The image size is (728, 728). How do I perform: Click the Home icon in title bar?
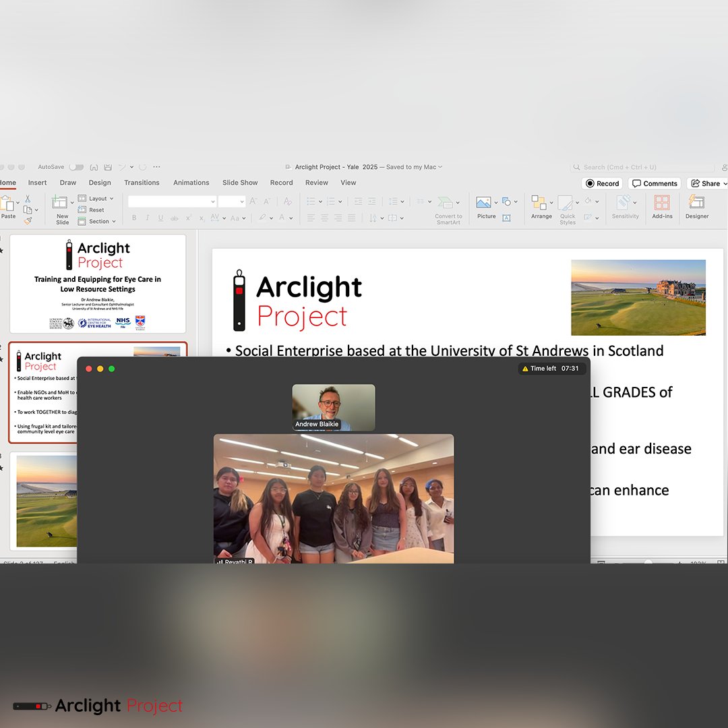coord(94,167)
